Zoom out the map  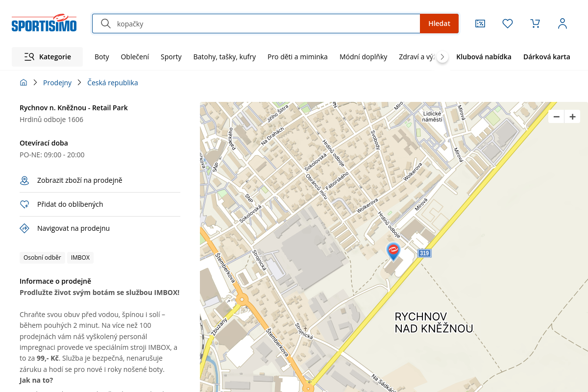pyautogui.click(x=556, y=117)
